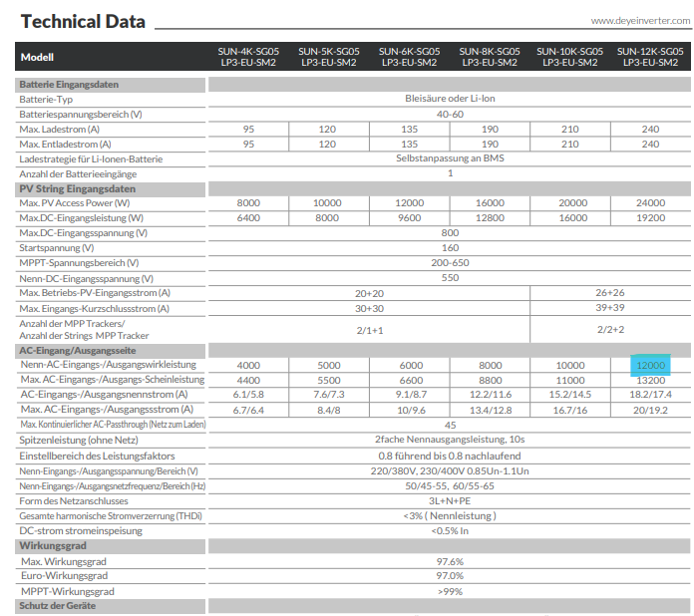Click the MPPT-Spannungsbereich 200-650 value
The image size is (694, 616).
450,262
